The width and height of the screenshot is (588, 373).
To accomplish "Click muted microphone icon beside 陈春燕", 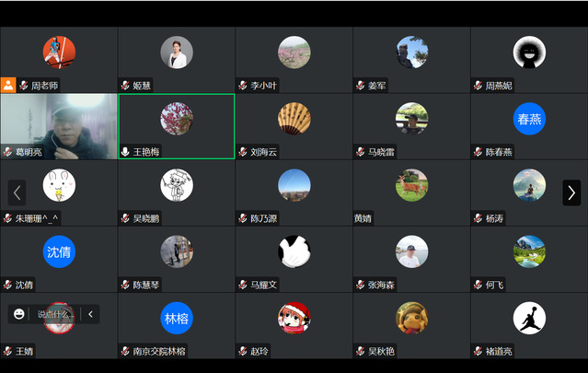I will [x=478, y=152].
